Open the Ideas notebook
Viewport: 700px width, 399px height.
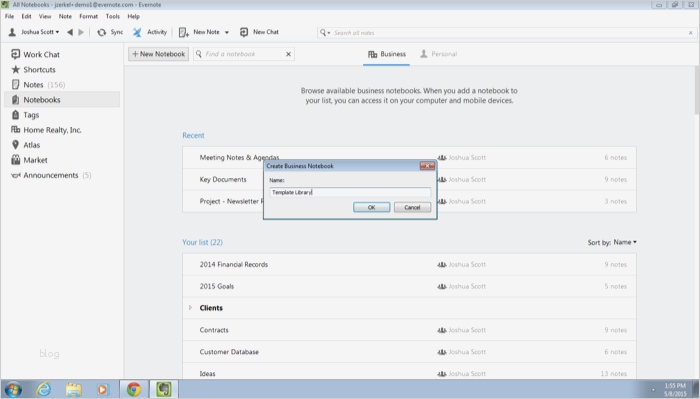(409, 372)
